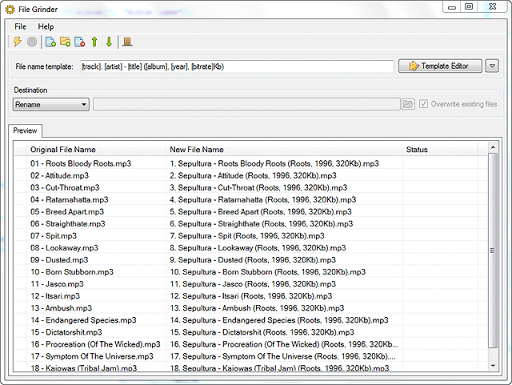
Task: Click in the File name template field
Action: [237, 66]
